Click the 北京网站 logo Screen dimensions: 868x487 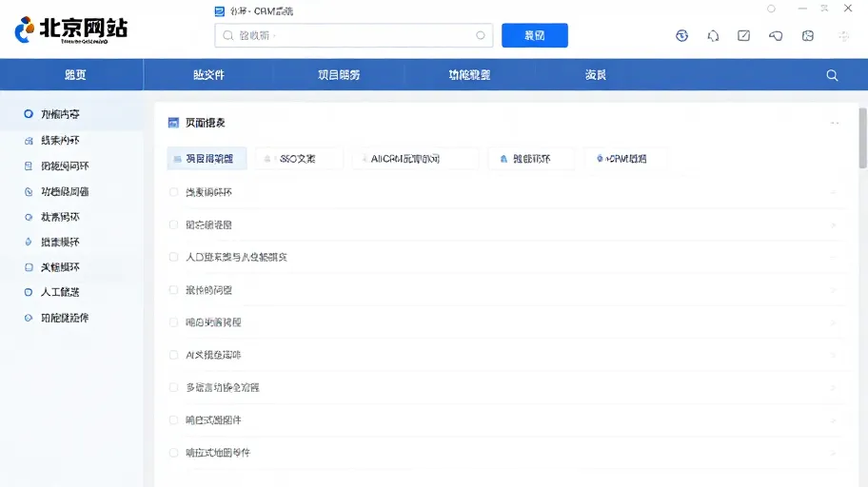70,29
